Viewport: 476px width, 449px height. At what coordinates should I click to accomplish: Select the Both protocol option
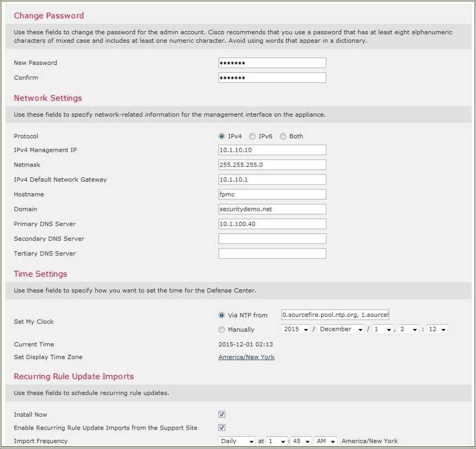[283, 136]
